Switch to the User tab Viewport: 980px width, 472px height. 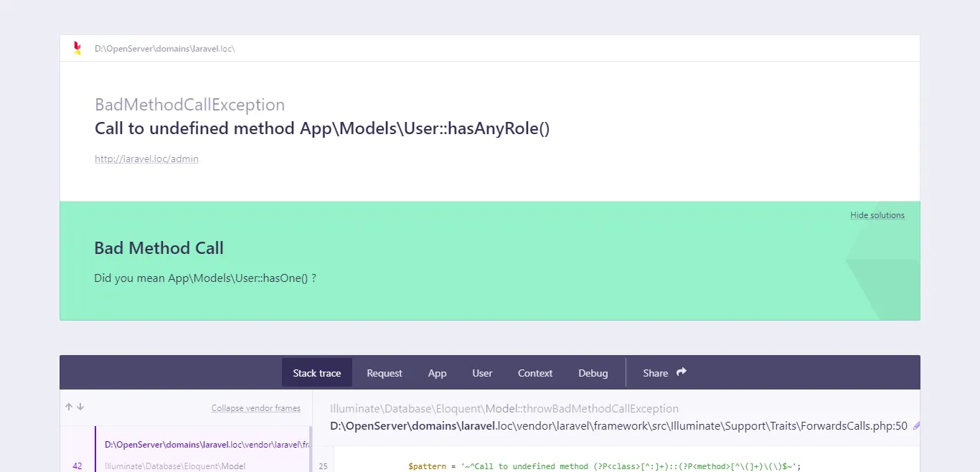coord(482,373)
